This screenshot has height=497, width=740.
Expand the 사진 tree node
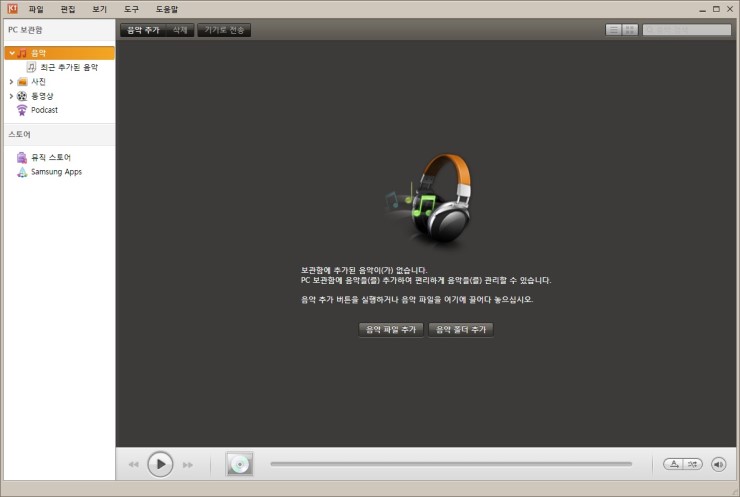(11, 82)
